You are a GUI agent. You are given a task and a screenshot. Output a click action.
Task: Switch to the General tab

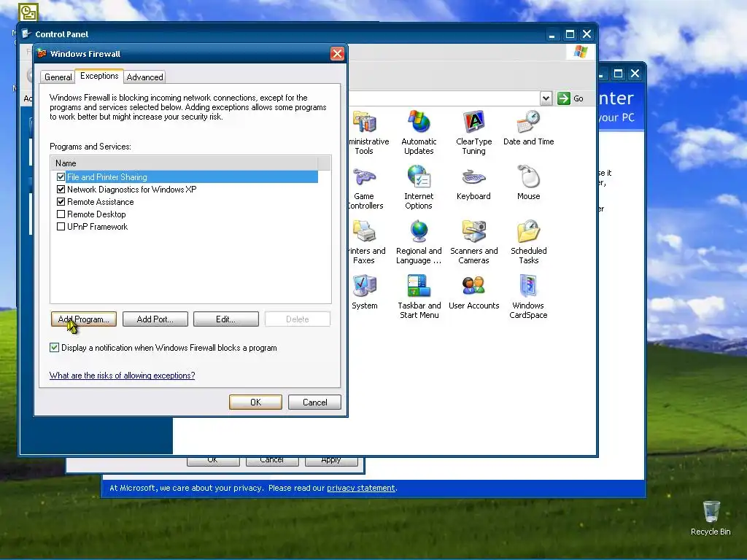click(58, 77)
